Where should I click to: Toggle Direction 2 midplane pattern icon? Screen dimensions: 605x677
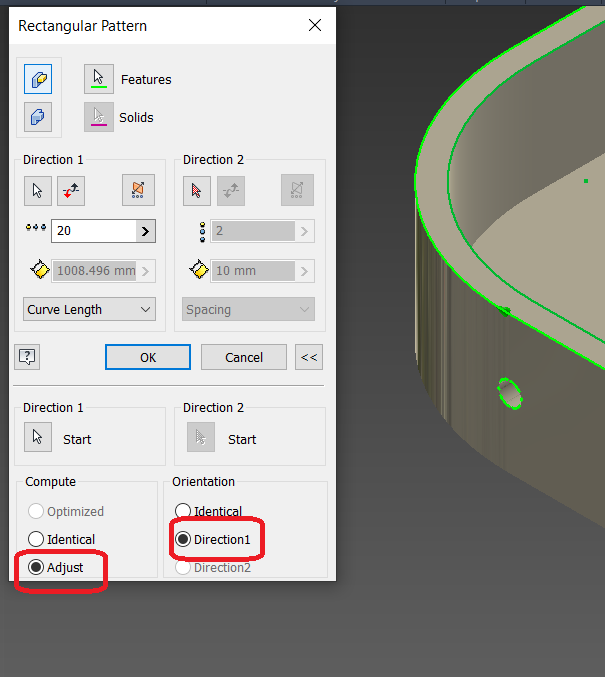coord(297,190)
